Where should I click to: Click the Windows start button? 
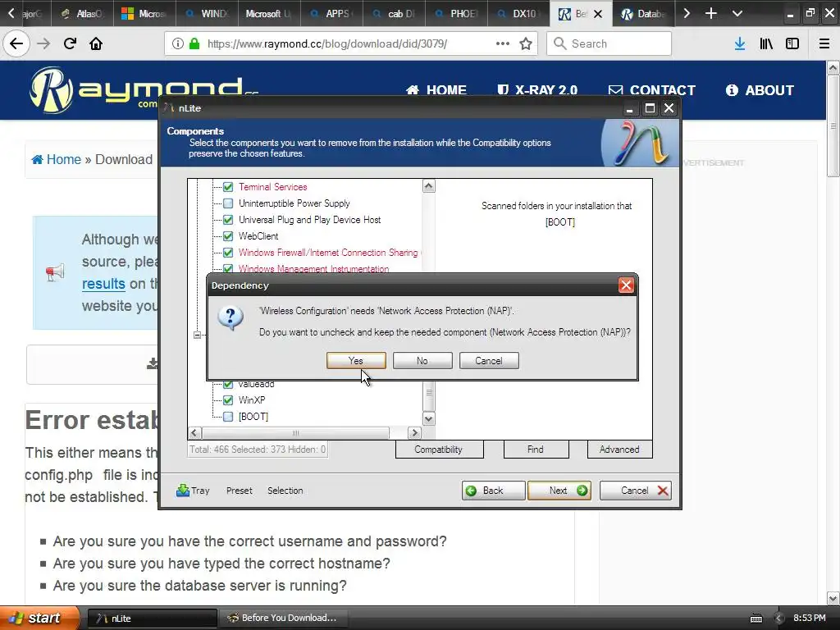(x=39, y=618)
